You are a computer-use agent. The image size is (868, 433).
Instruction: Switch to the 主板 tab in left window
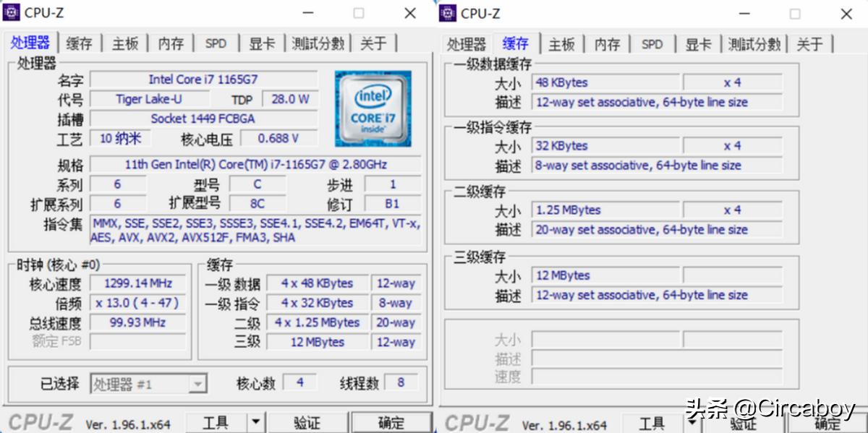(x=124, y=43)
